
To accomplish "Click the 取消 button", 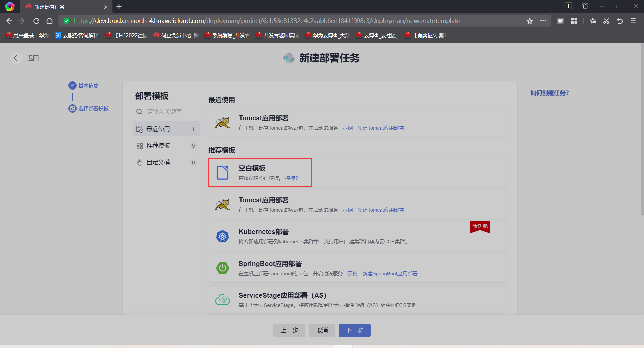I will click(x=322, y=330).
